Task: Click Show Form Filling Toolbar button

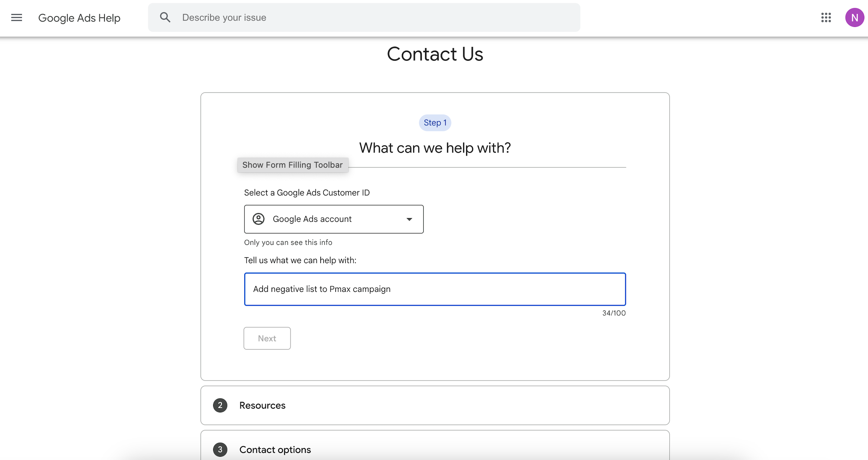Action: [x=292, y=165]
